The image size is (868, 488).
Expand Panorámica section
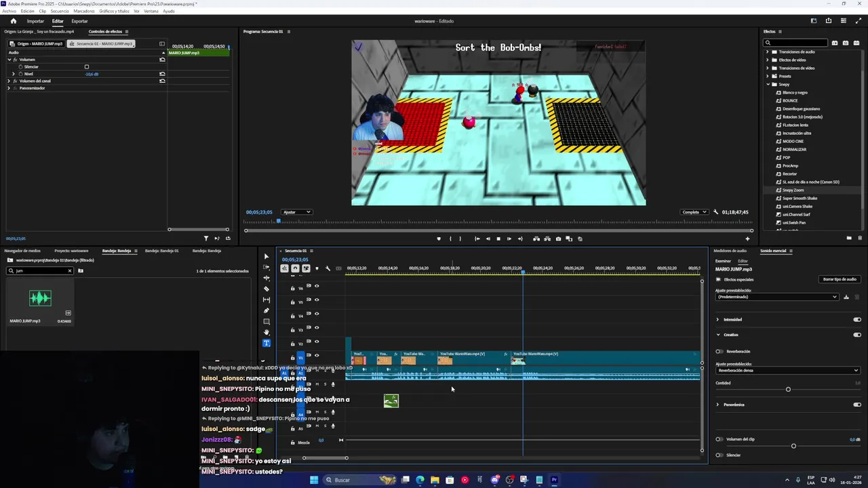pyautogui.click(x=717, y=405)
